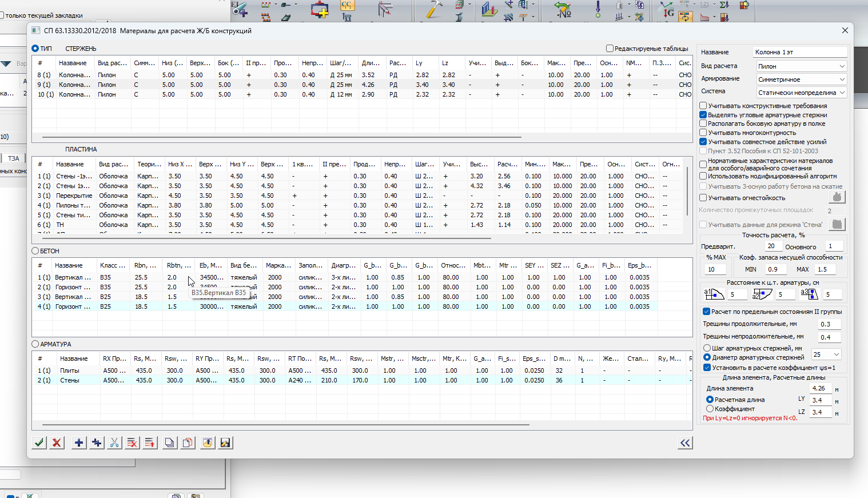
Task: Add new row with single plus icon
Action: [x=79, y=443]
